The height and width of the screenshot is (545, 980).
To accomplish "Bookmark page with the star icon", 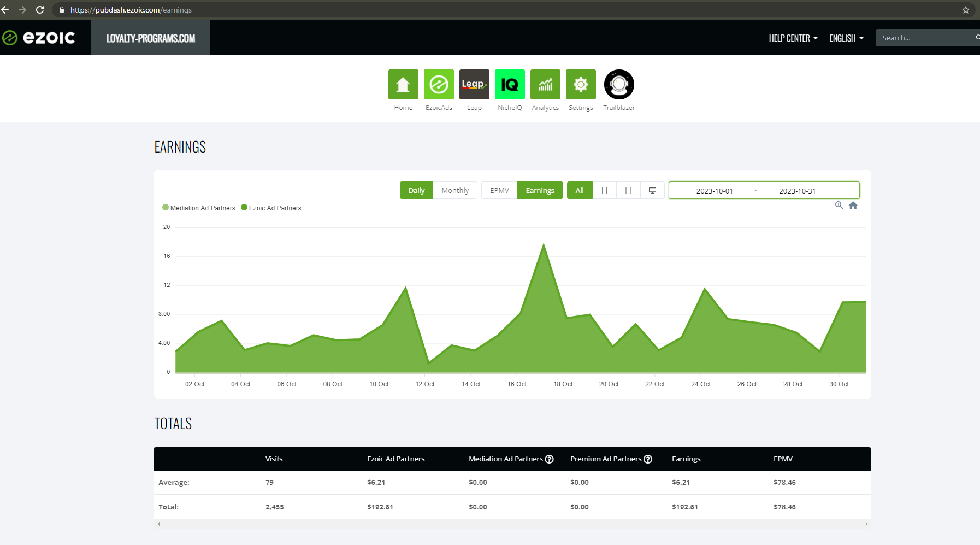I will [x=966, y=10].
